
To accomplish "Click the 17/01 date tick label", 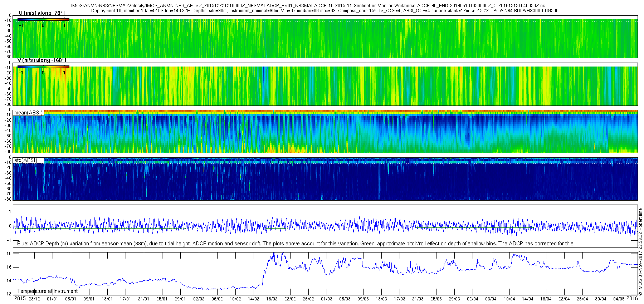I will (126, 299).
